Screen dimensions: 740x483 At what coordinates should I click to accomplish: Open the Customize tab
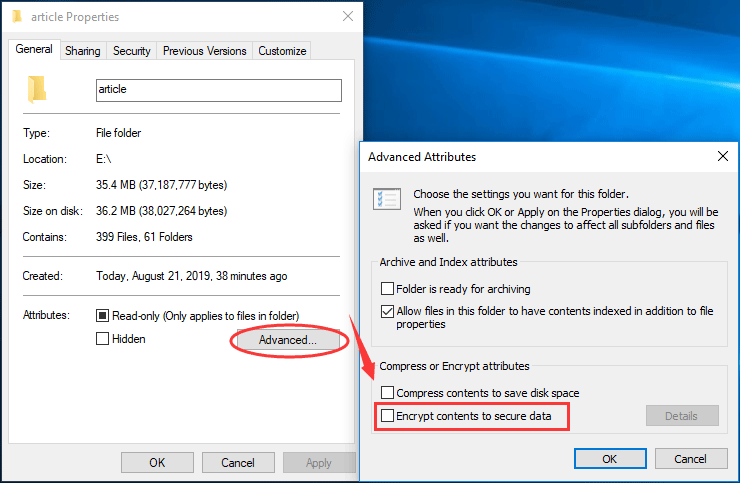pyautogui.click(x=282, y=51)
